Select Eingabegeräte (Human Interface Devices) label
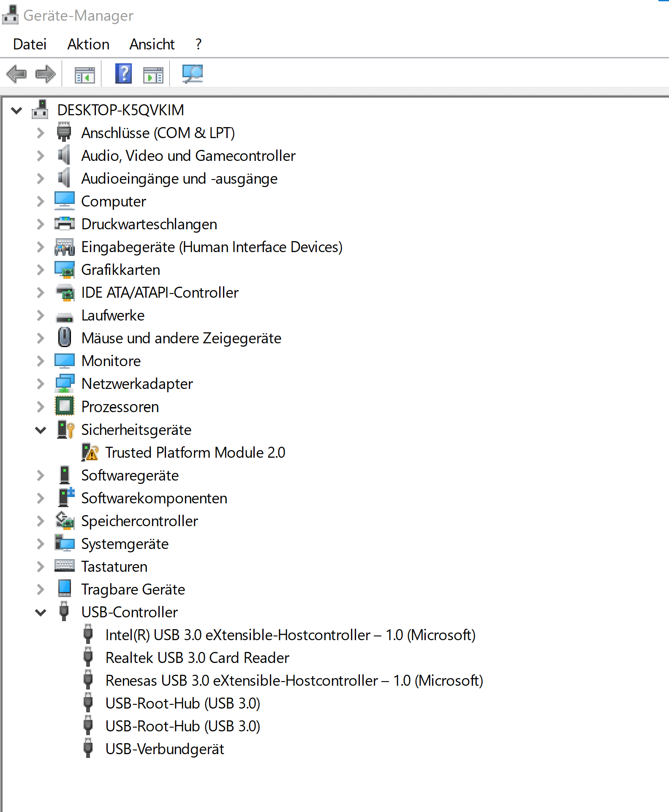Screen dimensions: 669x812 (x=212, y=247)
